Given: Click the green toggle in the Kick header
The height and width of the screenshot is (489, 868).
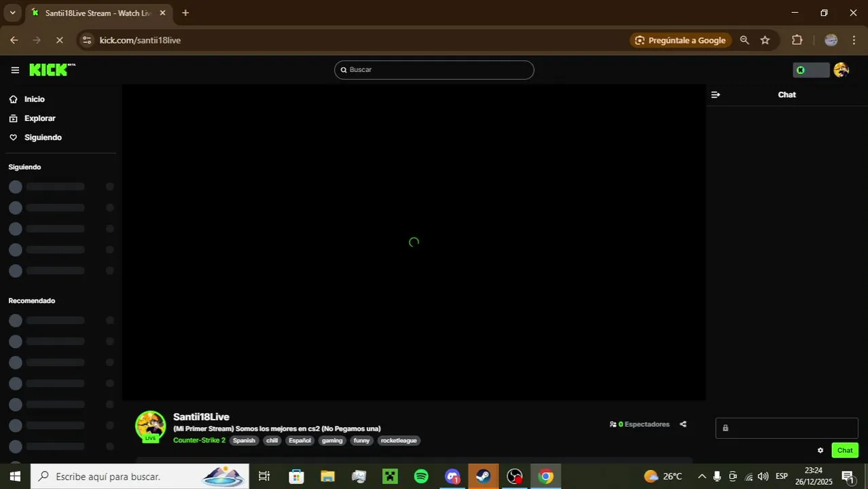Looking at the screenshot, I should tap(811, 70).
